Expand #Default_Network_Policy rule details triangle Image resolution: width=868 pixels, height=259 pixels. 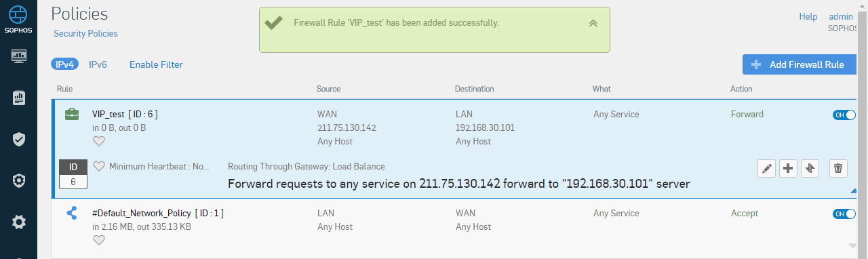click(854, 245)
